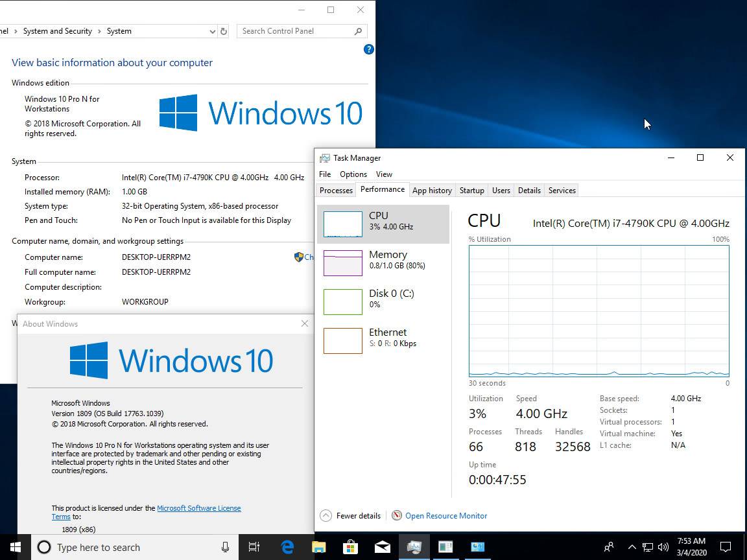Go to the Users tab
747x560 pixels.
tap(501, 191)
